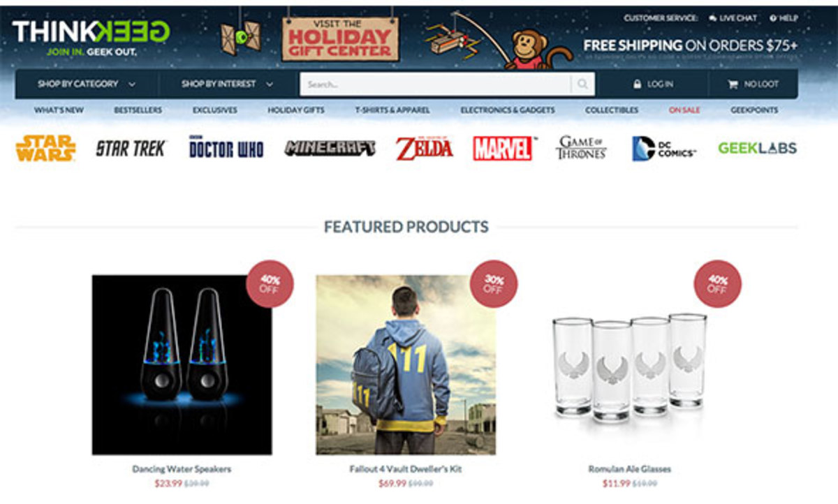
Task: Open the Star Wars brand logo
Action: coord(45,148)
